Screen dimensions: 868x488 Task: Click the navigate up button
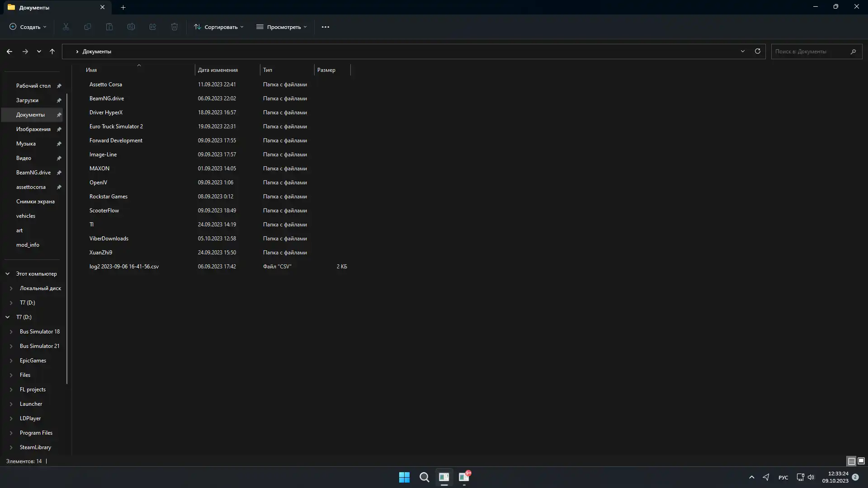click(52, 51)
